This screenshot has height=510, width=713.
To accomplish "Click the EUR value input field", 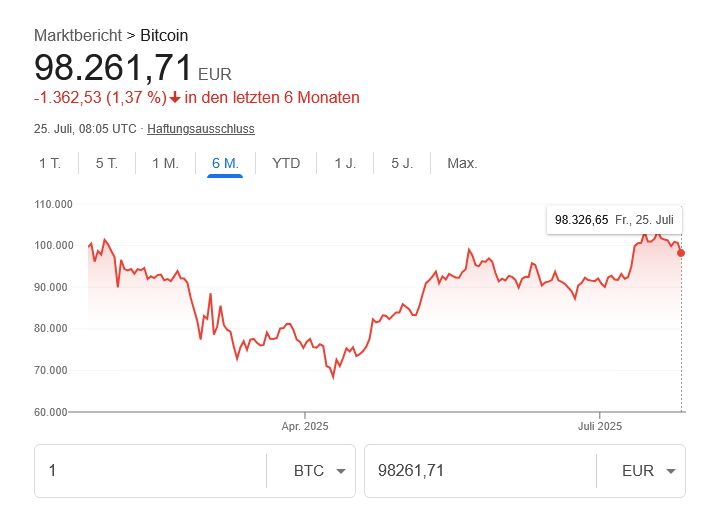I will (x=478, y=471).
